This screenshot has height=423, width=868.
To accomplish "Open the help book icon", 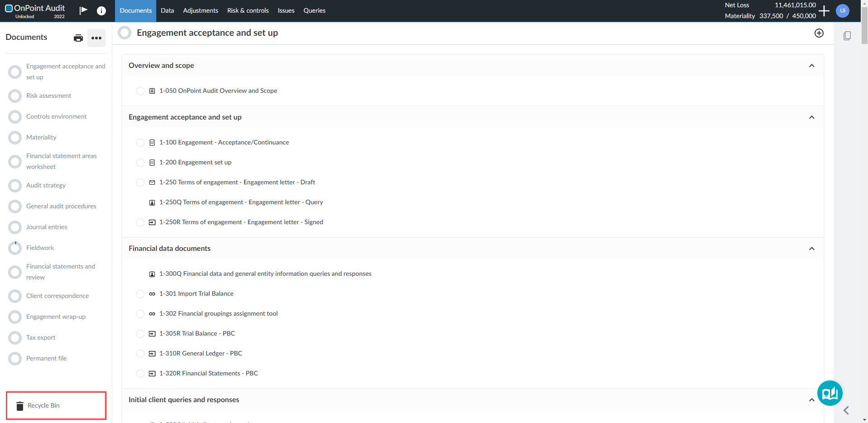I will coord(830,393).
